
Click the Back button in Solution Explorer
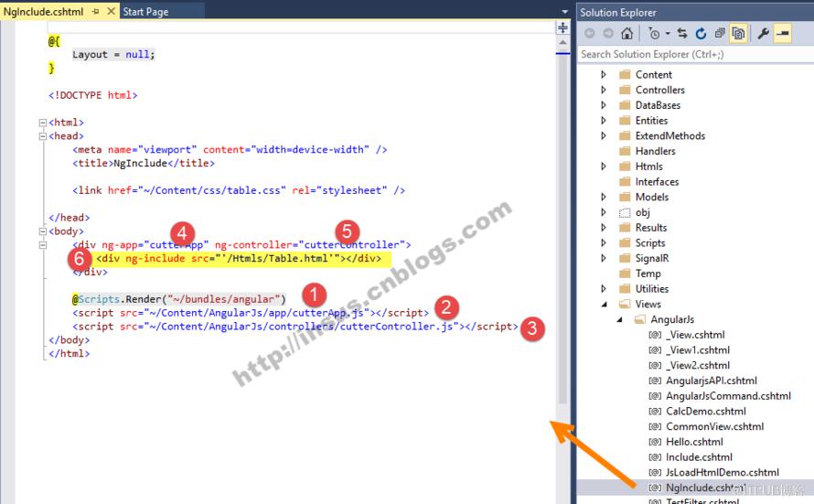tap(589, 34)
